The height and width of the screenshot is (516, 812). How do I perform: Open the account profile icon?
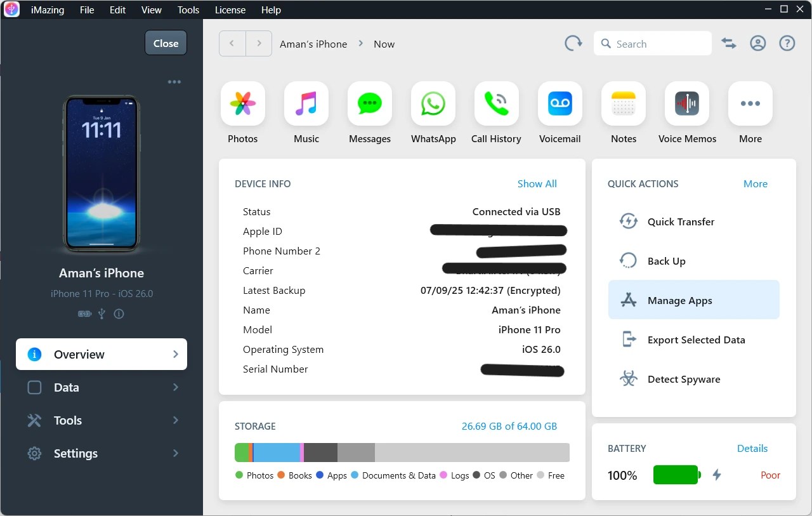tap(758, 43)
